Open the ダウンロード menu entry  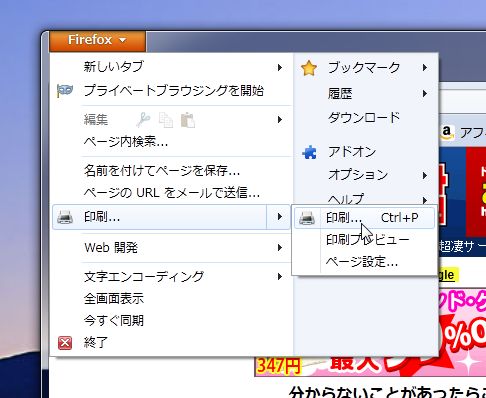click(364, 117)
